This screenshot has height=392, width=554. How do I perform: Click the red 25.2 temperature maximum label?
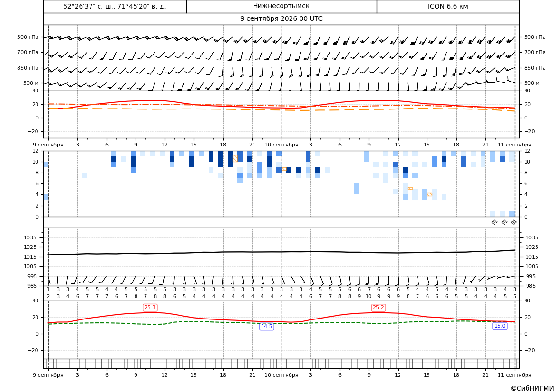pos(378,308)
